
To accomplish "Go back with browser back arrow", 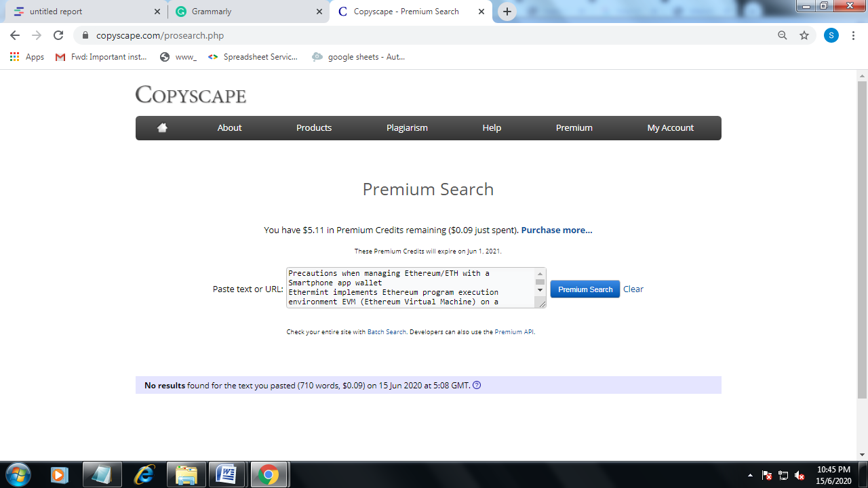I will [x=15, y=35].
